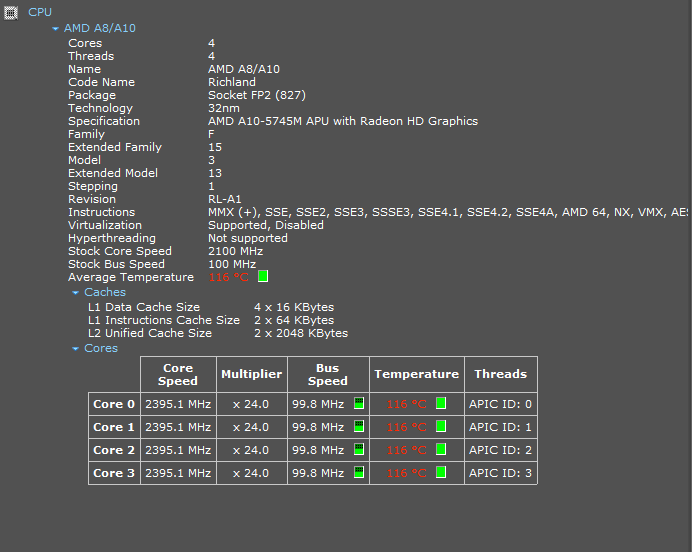Click the Cores heading label

tap(101, 348)
